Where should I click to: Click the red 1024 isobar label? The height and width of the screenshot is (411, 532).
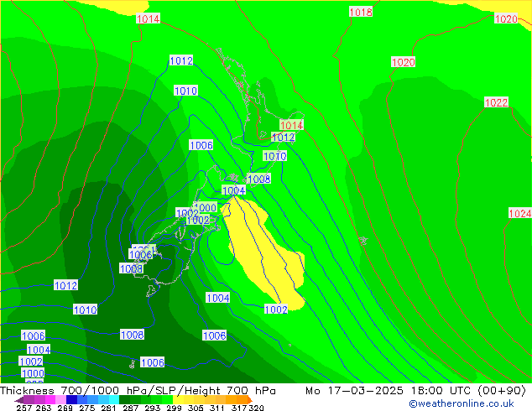click(520, 213)
